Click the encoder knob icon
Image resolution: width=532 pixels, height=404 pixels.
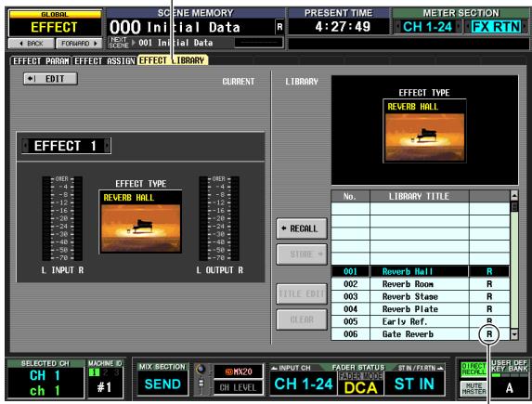coord(201,370)
